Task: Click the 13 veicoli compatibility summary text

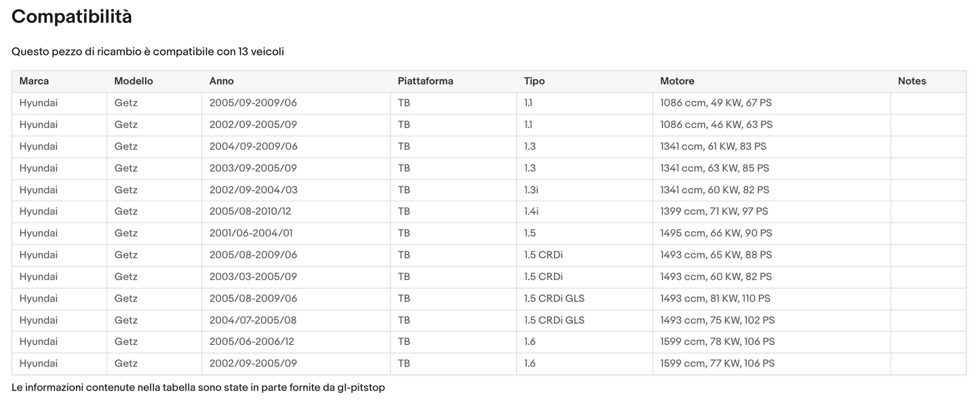Action: click(x=261, y=52)
